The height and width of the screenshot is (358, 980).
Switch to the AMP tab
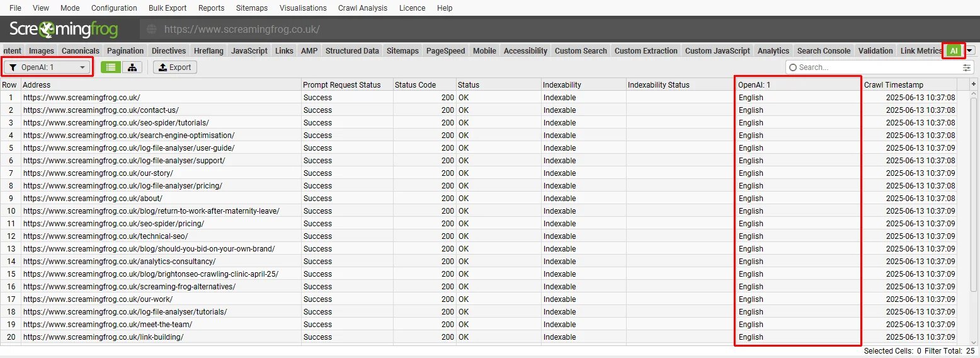[309, 51]
